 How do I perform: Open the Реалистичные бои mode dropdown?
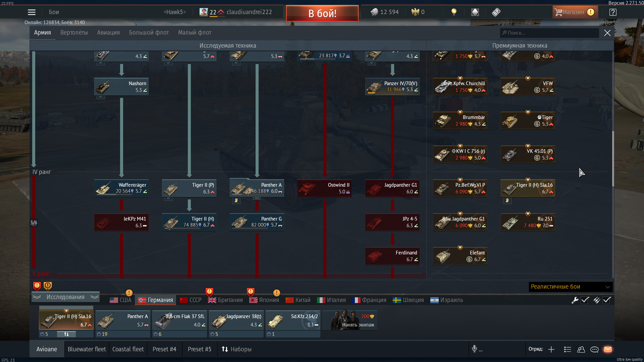(x=571, y=287)
